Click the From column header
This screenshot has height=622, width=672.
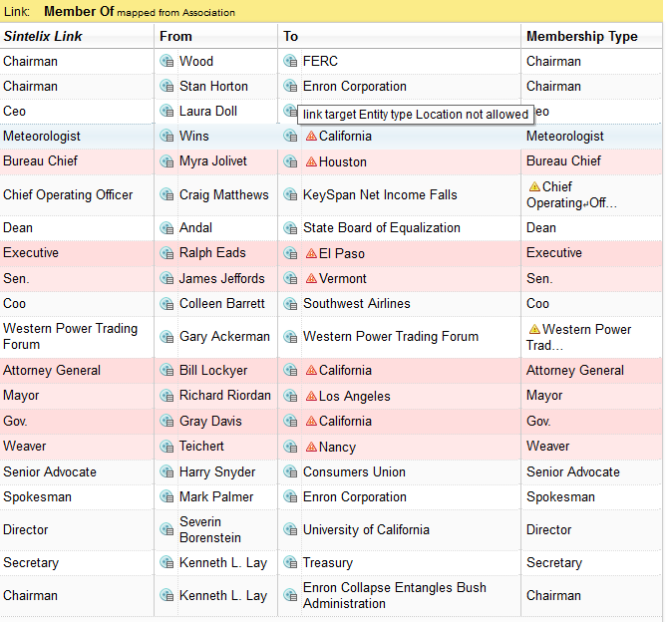[175, 36]
